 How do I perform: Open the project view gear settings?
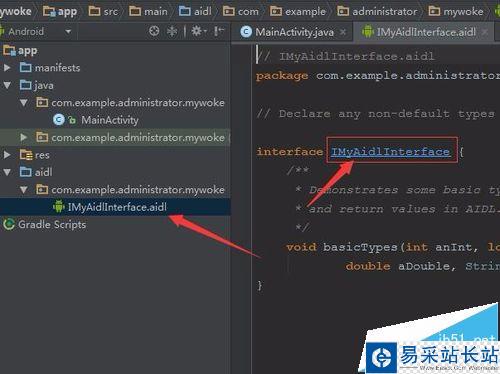[199, 31]
